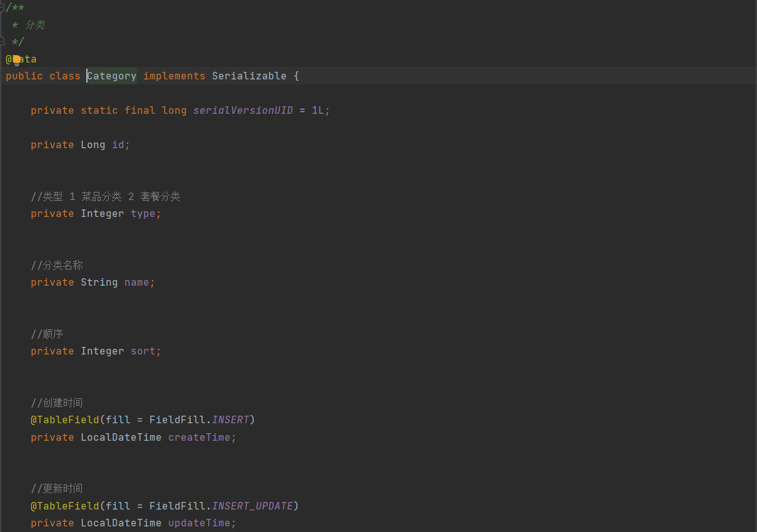The height and width of the screenshot is (532, 757).
Task: Click the yellow lightbulb quick-fix icon
Action: (16, 60)
